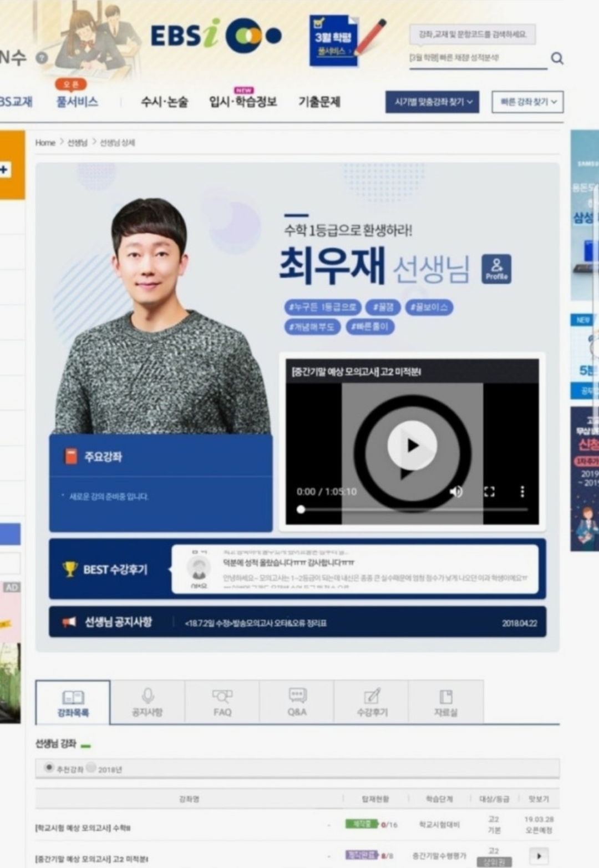Open the teacher Profile icon
This screenshot has height=868, width=599.
(496, 269)
